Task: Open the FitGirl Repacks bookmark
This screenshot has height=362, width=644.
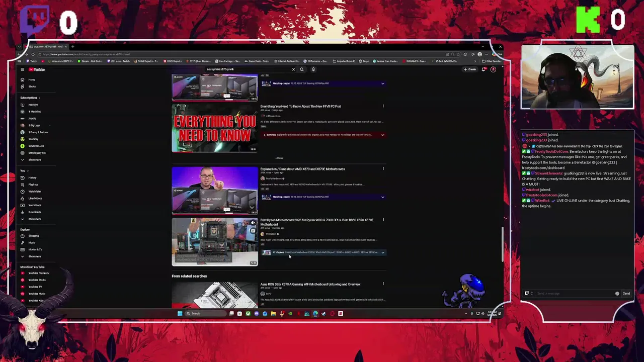Action: (146, 61)
